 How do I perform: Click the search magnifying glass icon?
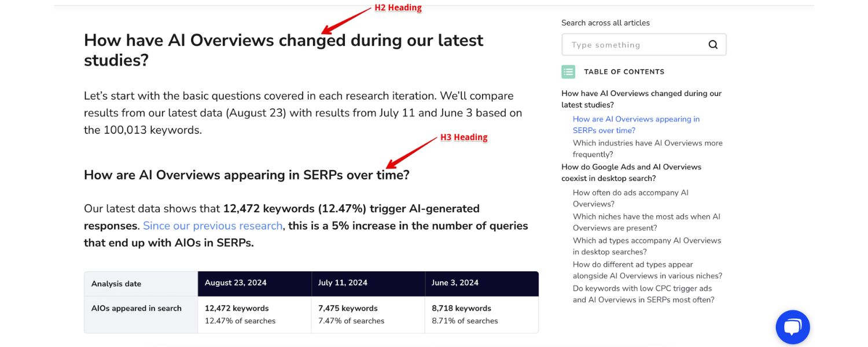click(712, 44)
